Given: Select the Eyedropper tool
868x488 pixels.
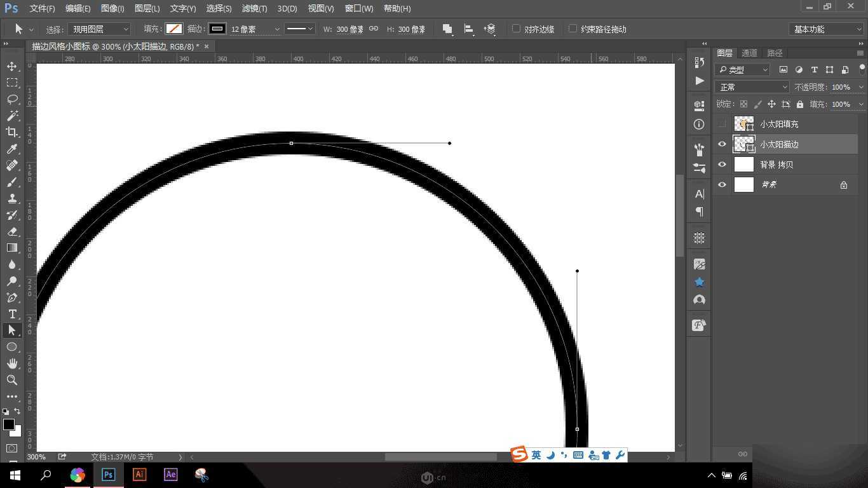Looking at the screenshot, I should (12, 149).
